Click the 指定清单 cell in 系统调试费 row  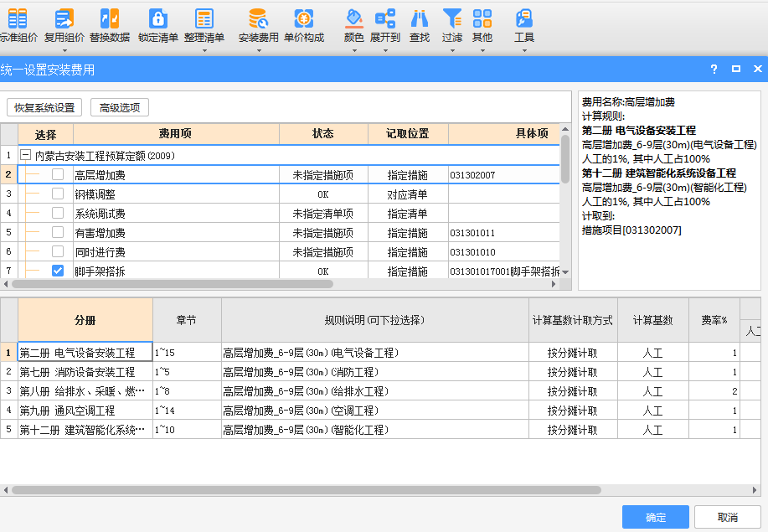[x=408, y=214]
